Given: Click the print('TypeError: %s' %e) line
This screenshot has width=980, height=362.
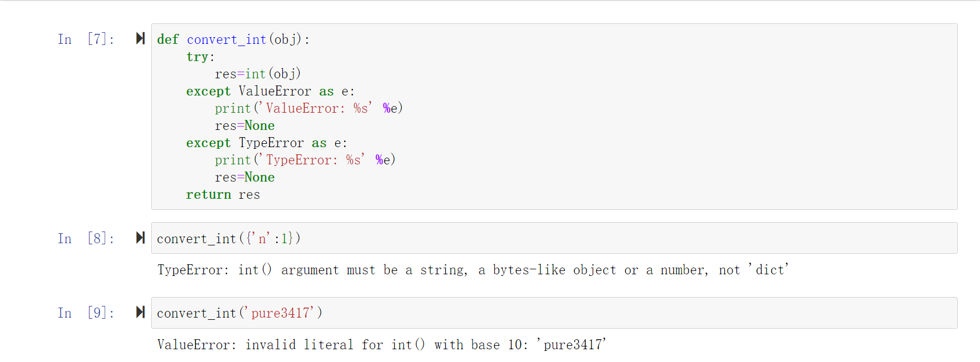Looking at the screenshot, I should (305, 160).
